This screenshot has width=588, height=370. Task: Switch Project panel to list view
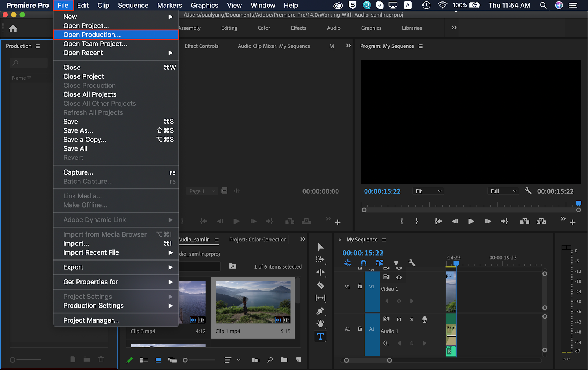(144, 360)
